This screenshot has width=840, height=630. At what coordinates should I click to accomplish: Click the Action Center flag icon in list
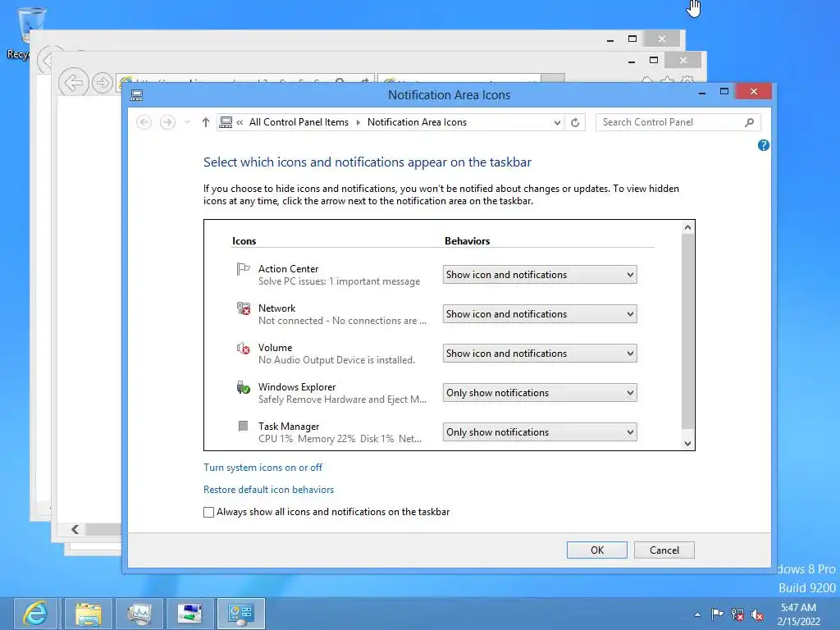tap(243, 269)
